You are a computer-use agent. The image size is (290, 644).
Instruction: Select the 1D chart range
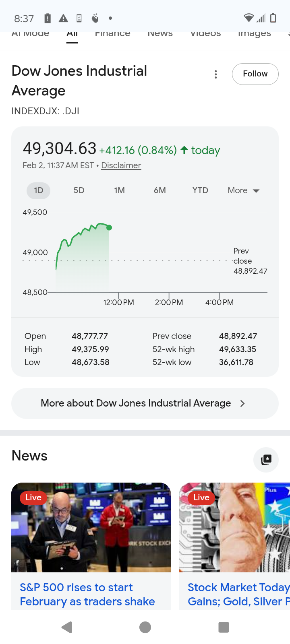tap(38, 190)
